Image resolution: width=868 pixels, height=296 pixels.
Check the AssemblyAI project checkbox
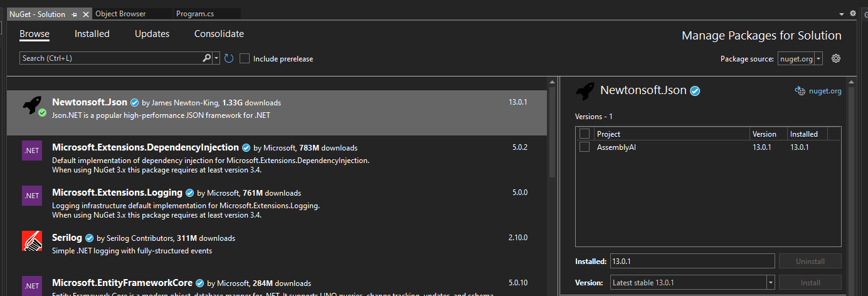click(x=585, y=147)
